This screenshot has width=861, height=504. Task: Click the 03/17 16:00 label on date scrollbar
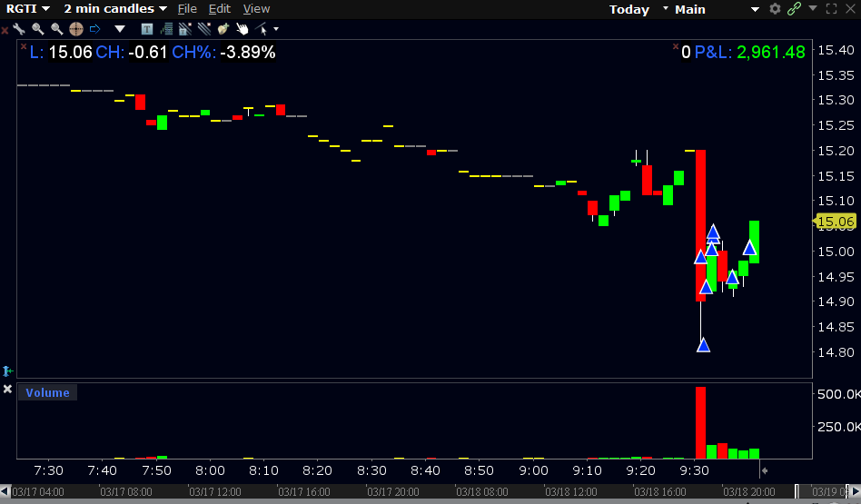303,492
